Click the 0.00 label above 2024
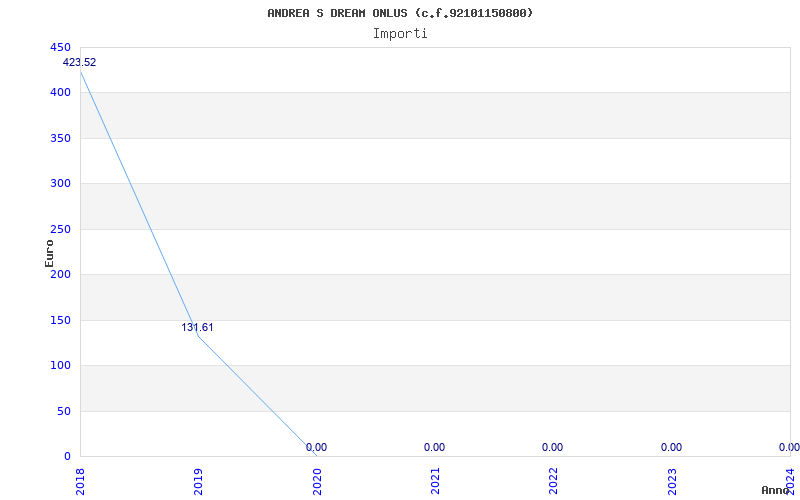Viewport: 800px width, 500px height. coord(789,447)
